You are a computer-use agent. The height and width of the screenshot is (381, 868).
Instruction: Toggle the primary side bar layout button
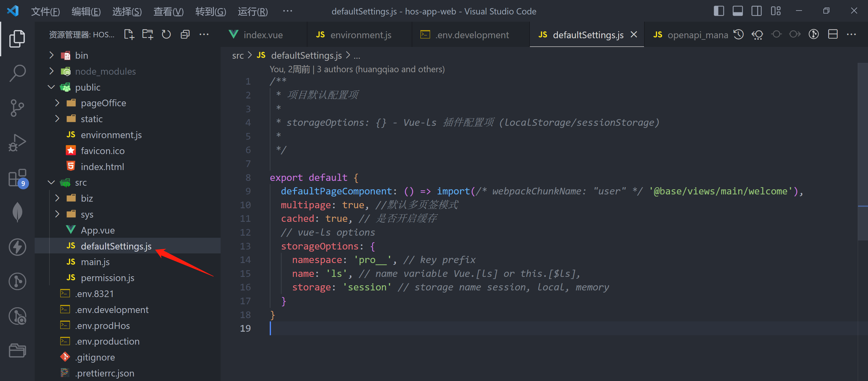click(719, 11)
